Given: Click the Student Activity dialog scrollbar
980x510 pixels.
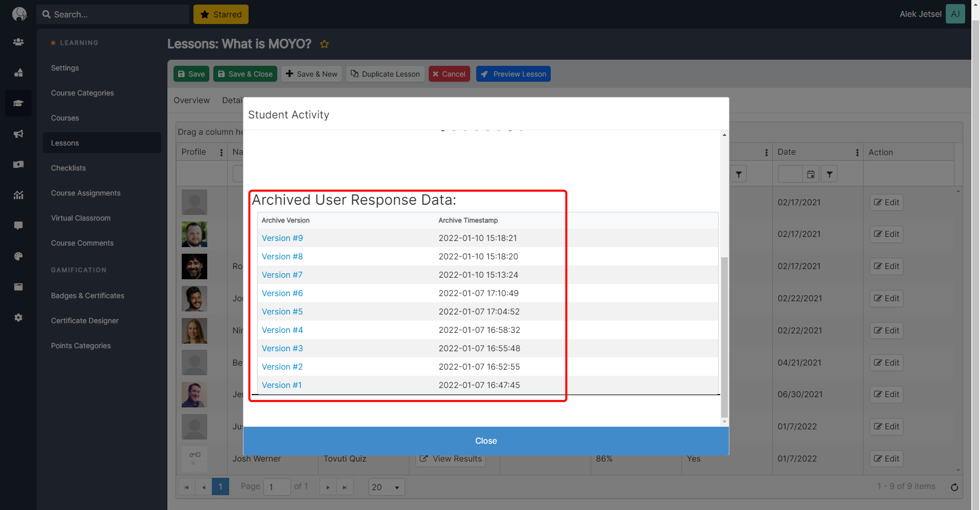Looking at the screenshot, I should pos(724,337).
